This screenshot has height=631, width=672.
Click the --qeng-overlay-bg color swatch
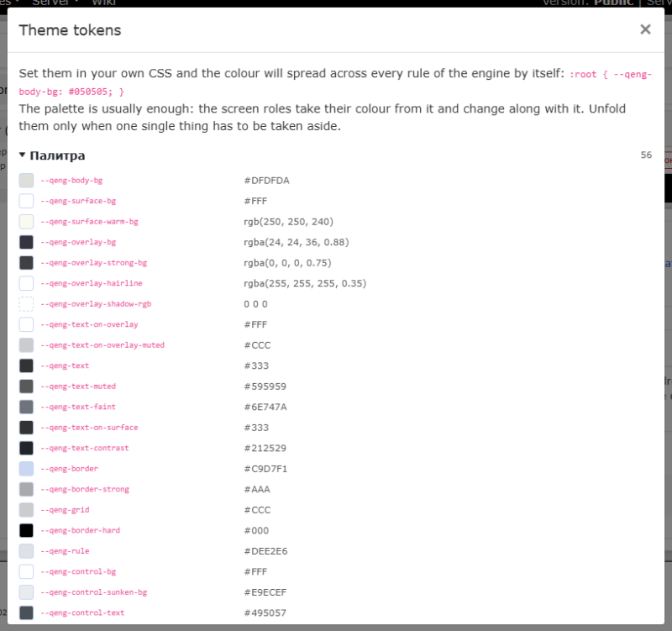pyautogui.click(x=26, y=242)
